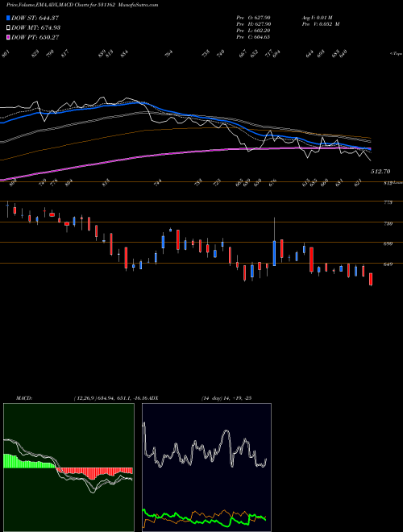Click the chart title mentioning MunafaSutra.com
This screenshot has height=532, width=403.
click(82, 5)
